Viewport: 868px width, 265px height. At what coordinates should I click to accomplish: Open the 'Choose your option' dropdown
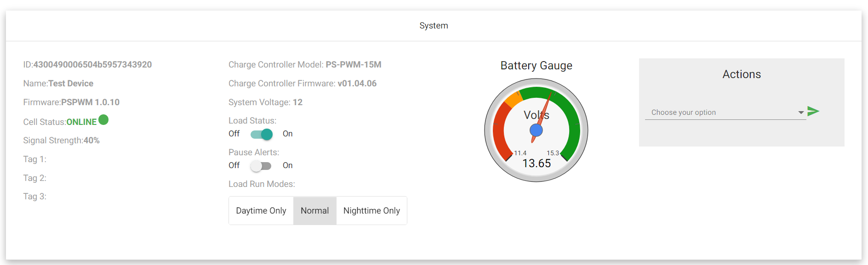point(725,113)
